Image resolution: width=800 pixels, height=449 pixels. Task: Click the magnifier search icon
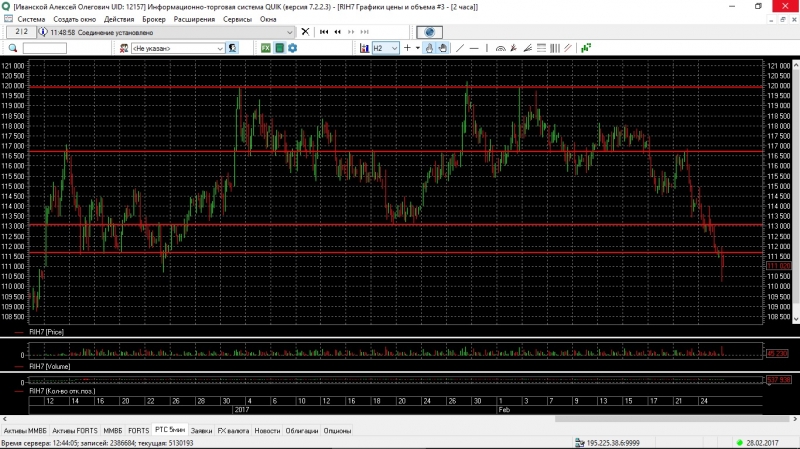point(13,48)
